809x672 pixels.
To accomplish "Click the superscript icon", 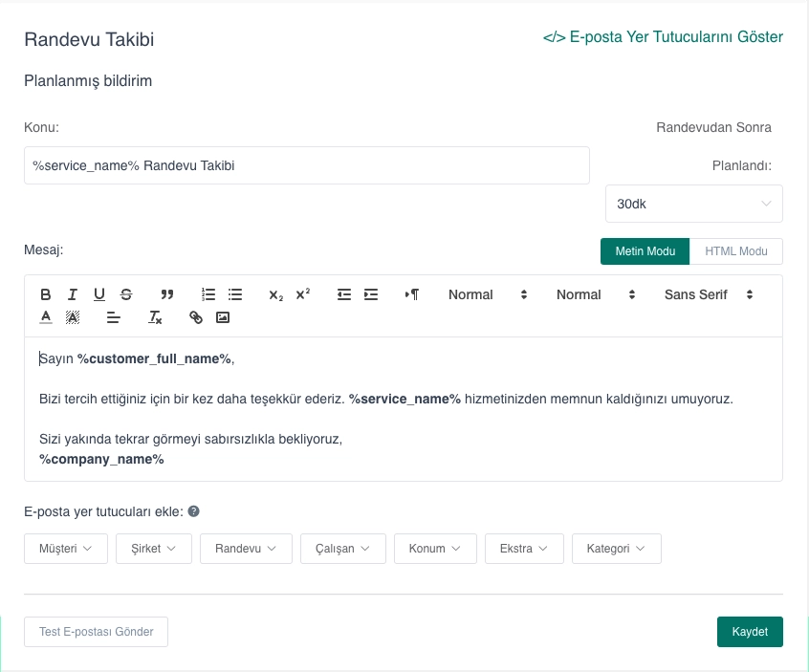I will pyautogui.click(x=302, y=294).
